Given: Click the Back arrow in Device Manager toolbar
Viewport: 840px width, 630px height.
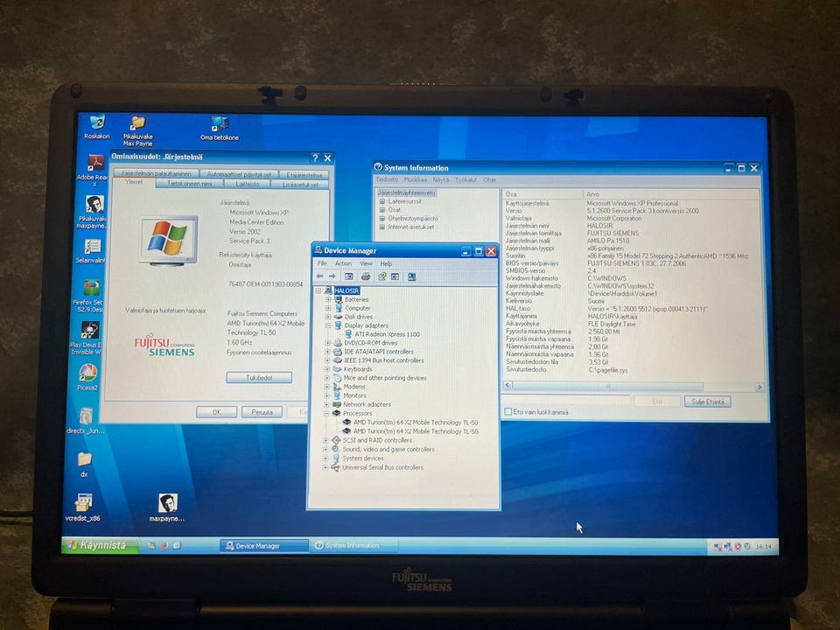Looking at the screenshot, I should point(320,276).
